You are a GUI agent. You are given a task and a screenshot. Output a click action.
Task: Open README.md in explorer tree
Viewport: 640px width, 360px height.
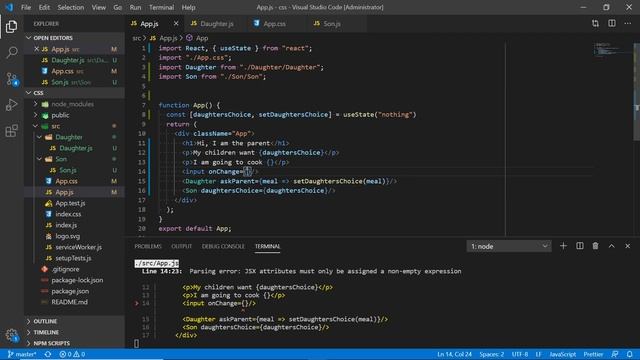(x=69, y=302)
